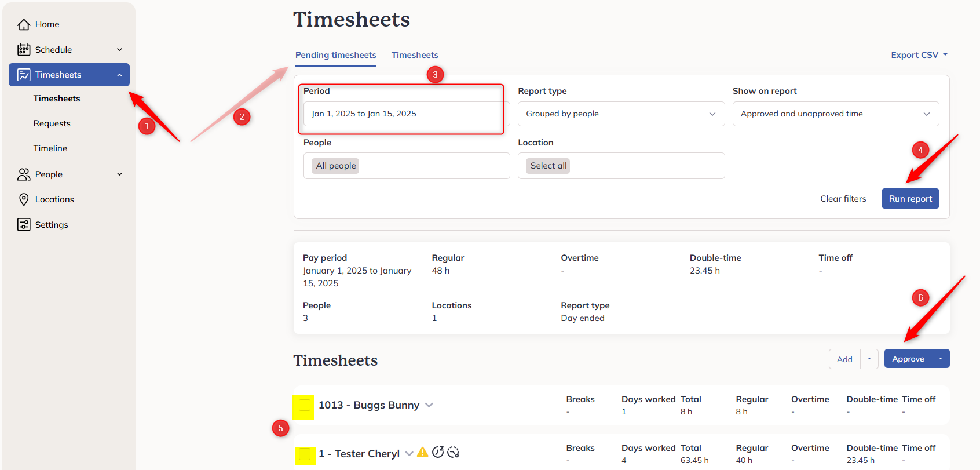This screenshot has width=980, height=470.
Task: Click the Location filter field
Action: [621, 166]
